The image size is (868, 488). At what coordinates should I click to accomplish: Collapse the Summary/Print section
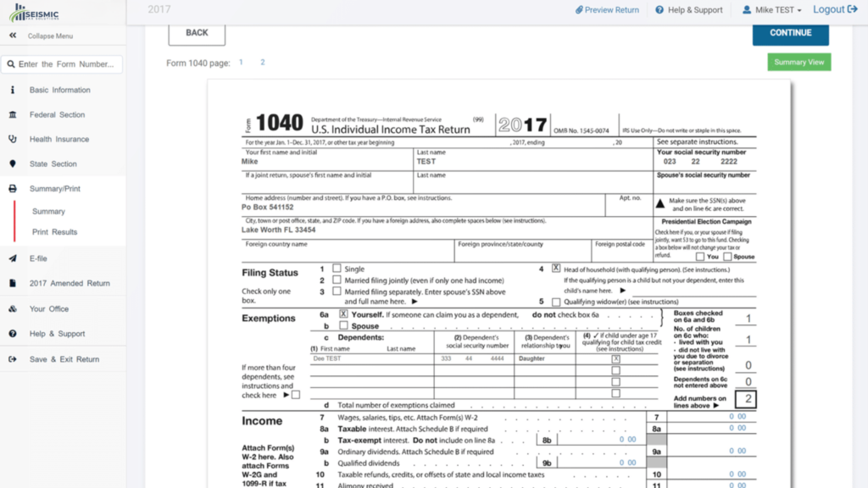coord(55,188)
